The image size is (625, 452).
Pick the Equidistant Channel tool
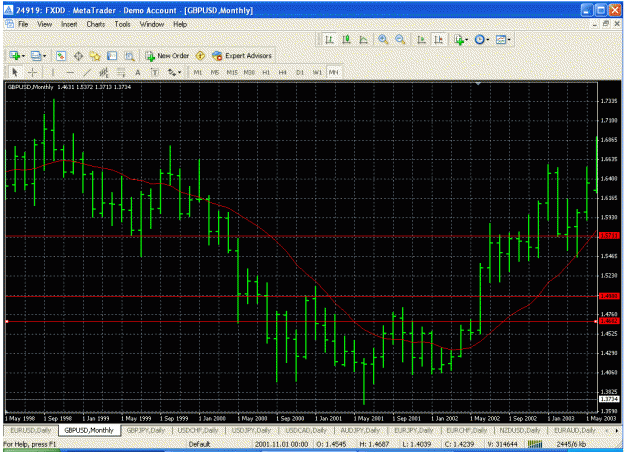point(104,72)
